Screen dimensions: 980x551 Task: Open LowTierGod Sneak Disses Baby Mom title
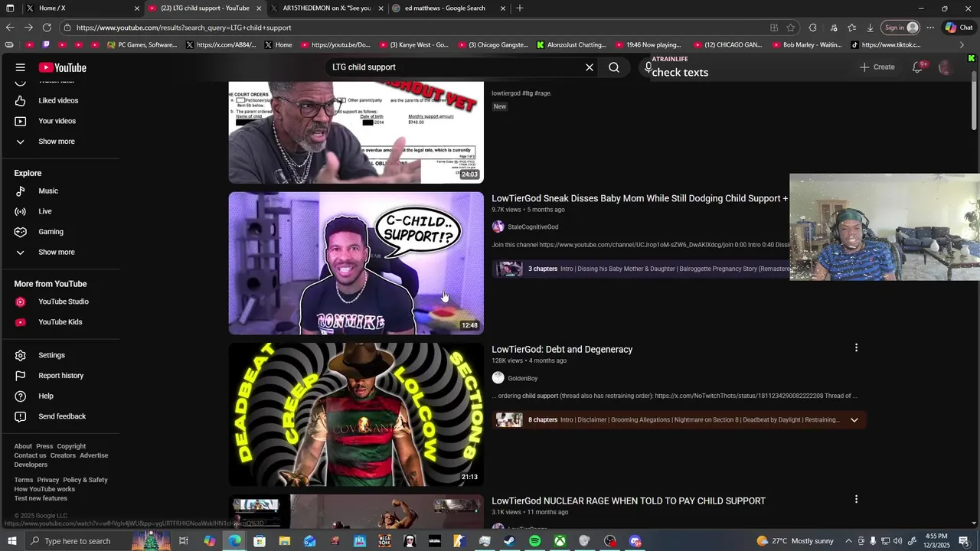point(639,198)
